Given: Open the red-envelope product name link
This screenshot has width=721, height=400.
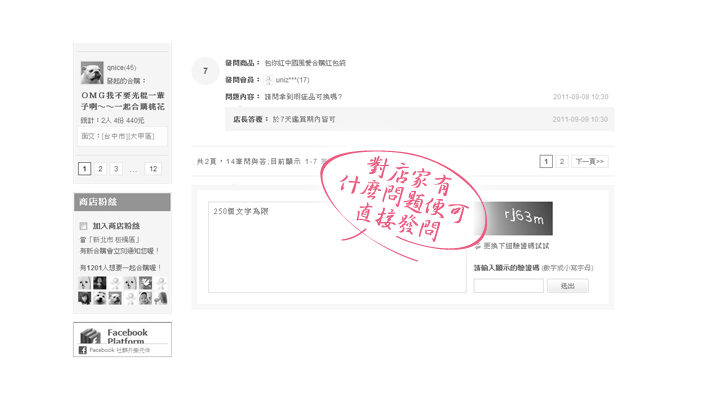Looking at the screenshot, I should click(x=305, y=63).
